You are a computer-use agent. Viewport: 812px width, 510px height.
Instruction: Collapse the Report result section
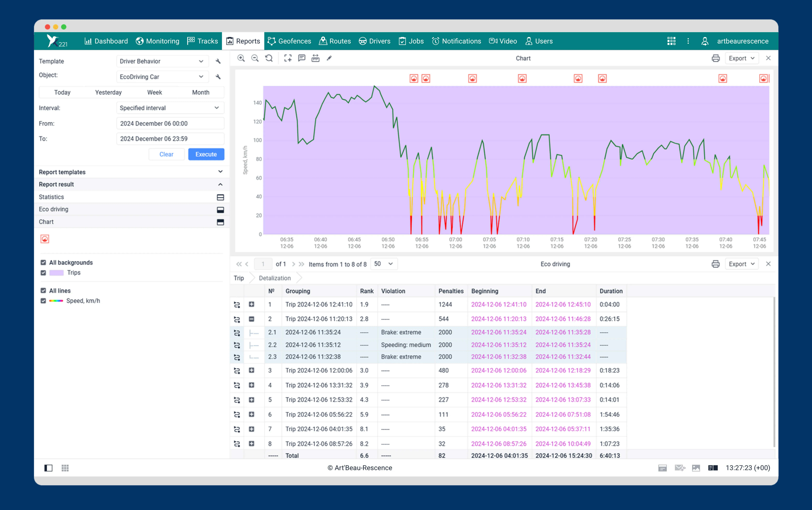click(132, 184)
